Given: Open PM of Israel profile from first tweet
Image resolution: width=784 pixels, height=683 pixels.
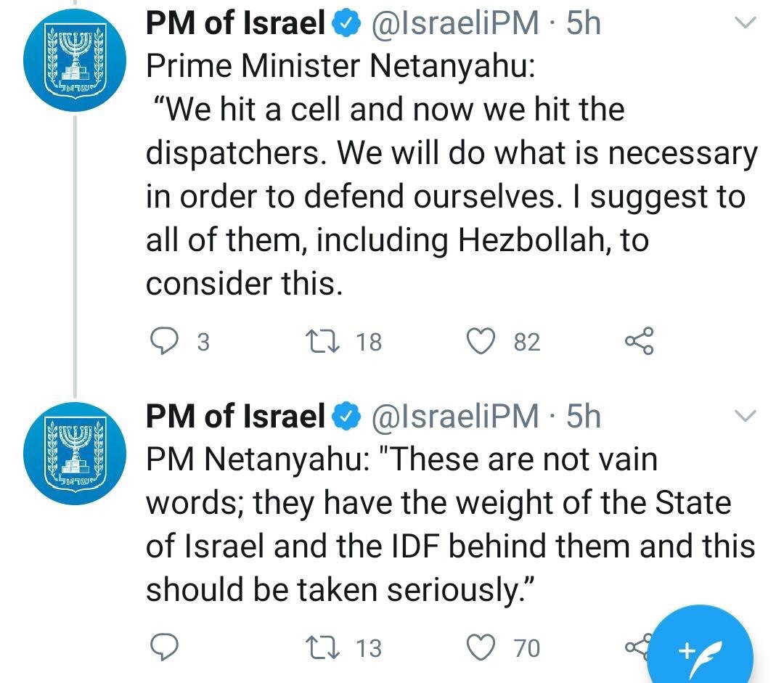Looking at the screenshot, I should [x=235, y=24].
